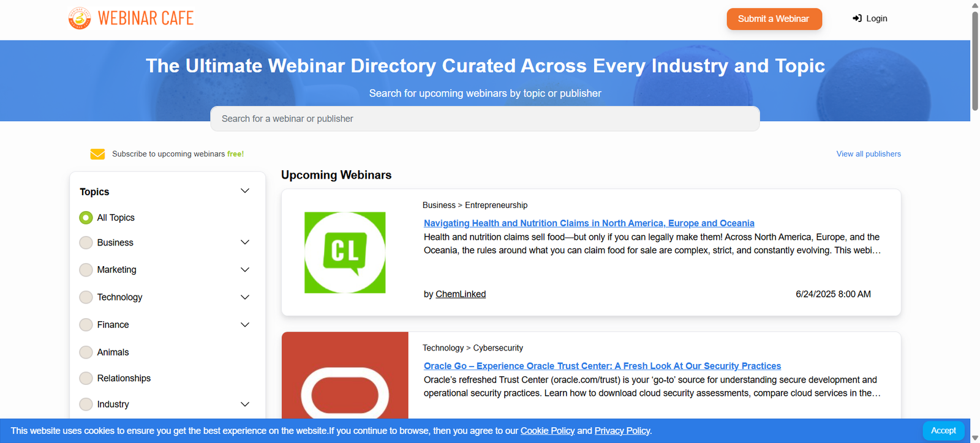Open the Oracle red logo thumbnail
Viewport: 980px width, 443px height.
pyautogui.click(x=345, y=375)
